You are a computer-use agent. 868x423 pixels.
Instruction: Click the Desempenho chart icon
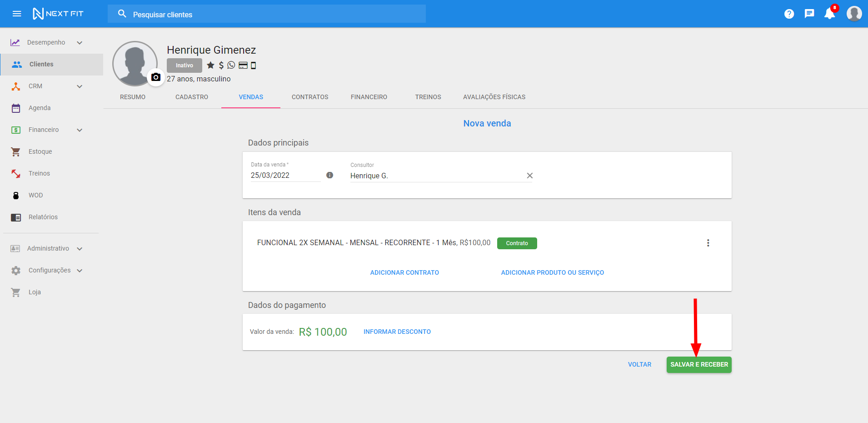[15, 42]
